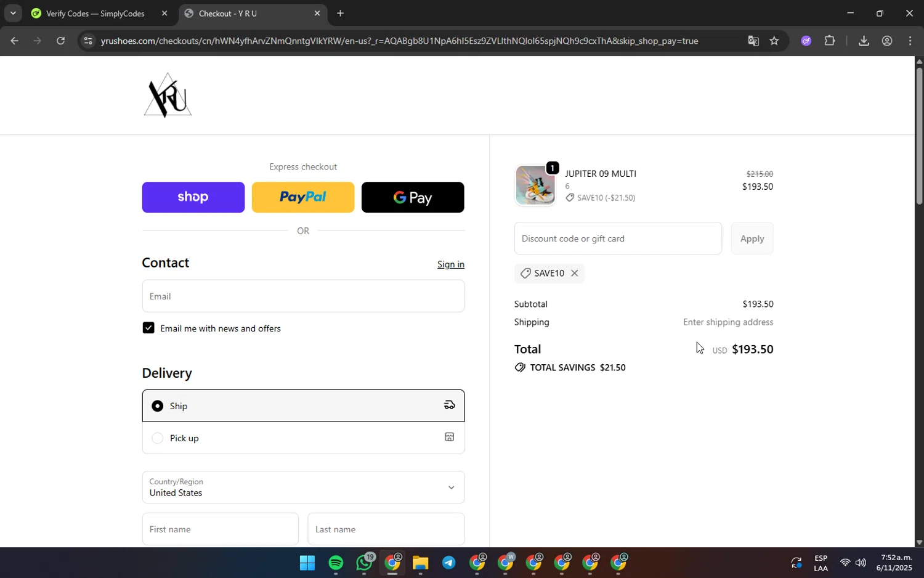Bookmark this page with the star
Screen dimensions: 924x578
pos(774,41)
